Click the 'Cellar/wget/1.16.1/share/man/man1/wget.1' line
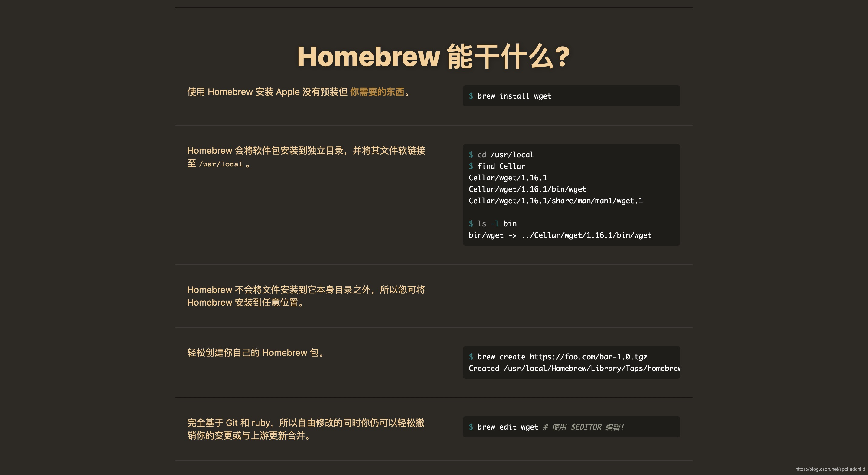 [x=556, y=201]
